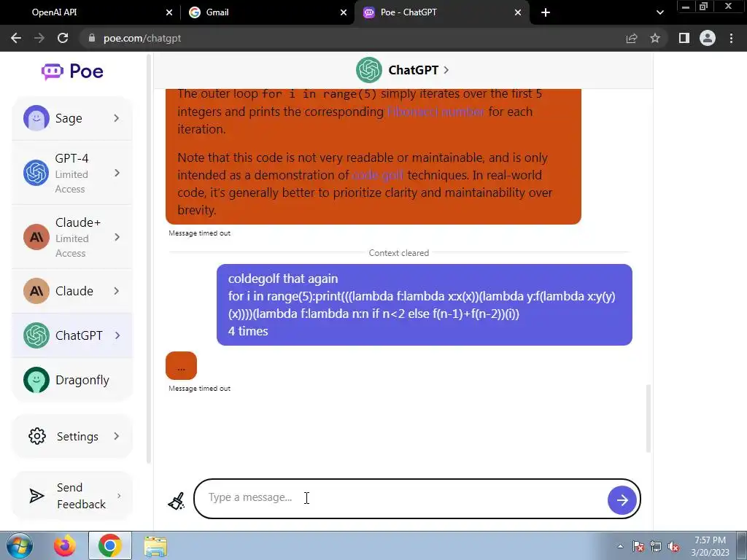Screen dimensions: 747x560
Task: Click the Settings gear icon
Action: click(x=37, y=436)
